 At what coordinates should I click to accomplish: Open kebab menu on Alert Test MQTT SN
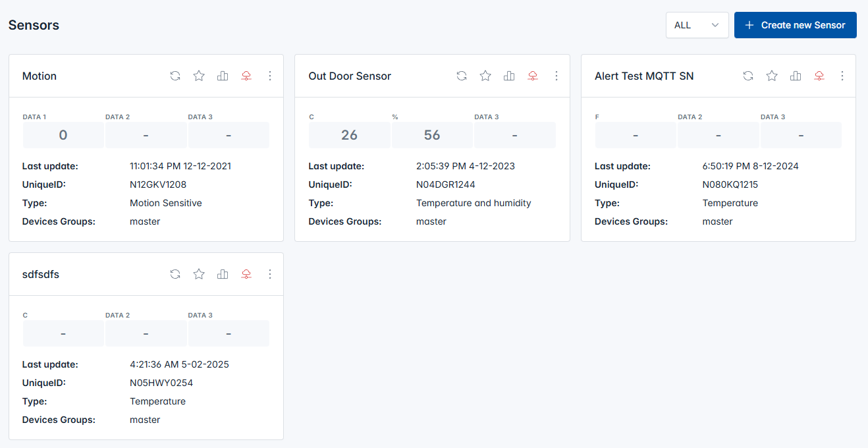point(842,76)
